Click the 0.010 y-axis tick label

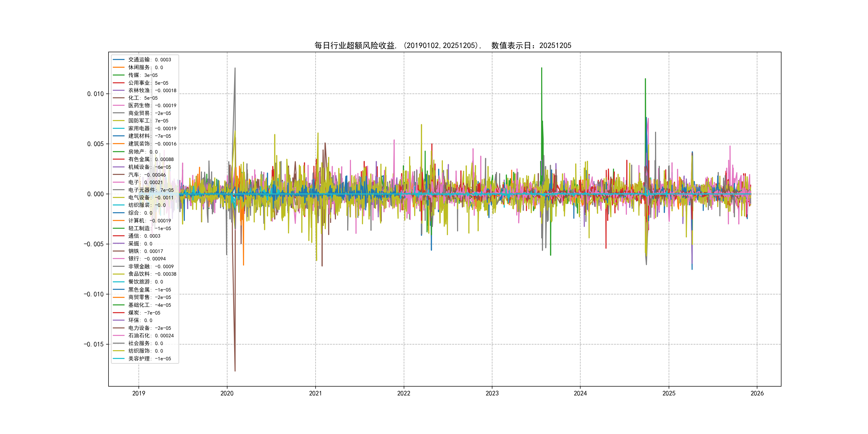95,94
